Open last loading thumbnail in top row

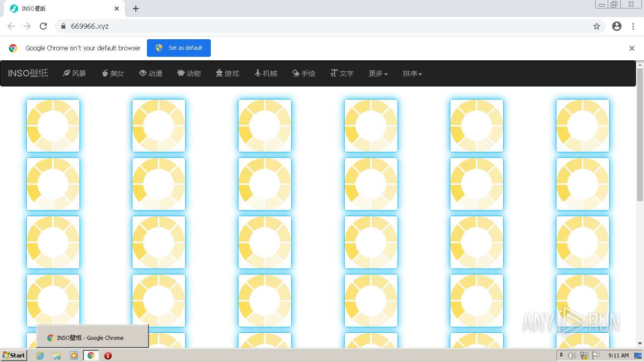[x=583, y=126]
